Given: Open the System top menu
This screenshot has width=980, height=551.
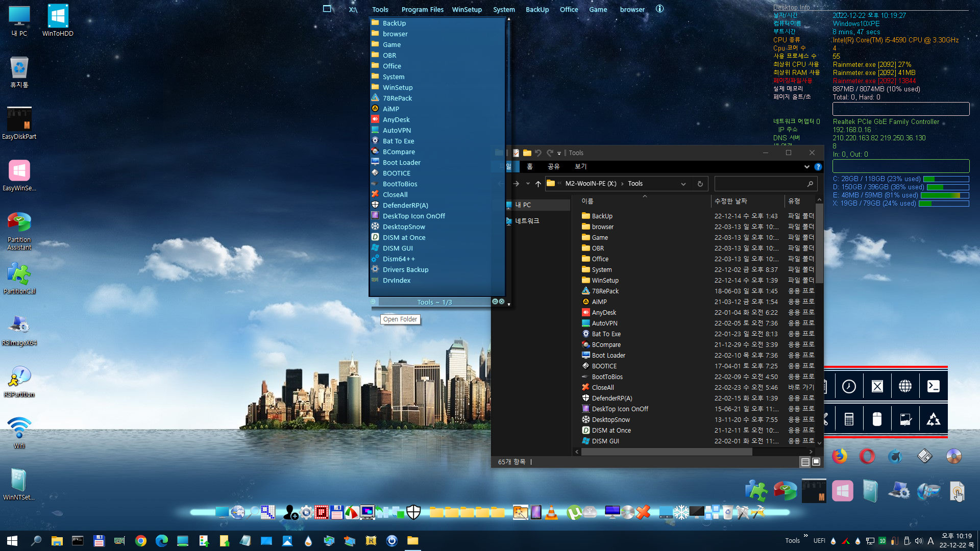Looking at the screenshot, I should (504, 9).
